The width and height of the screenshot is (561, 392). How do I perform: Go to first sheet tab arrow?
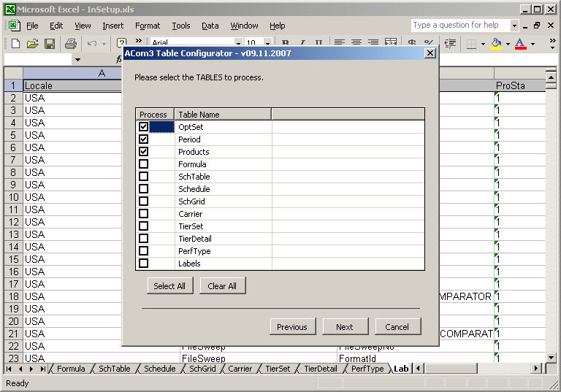pos(9,369)
